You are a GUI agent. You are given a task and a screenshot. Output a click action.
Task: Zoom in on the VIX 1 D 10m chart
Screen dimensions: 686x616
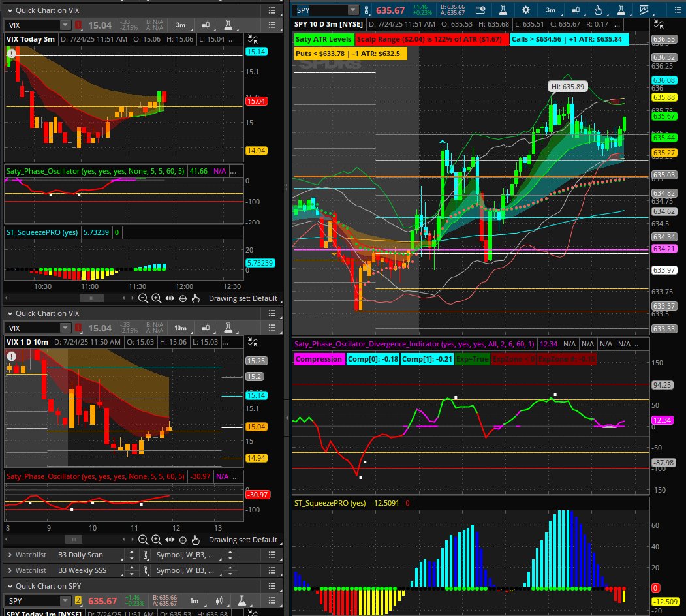(156, 540)
